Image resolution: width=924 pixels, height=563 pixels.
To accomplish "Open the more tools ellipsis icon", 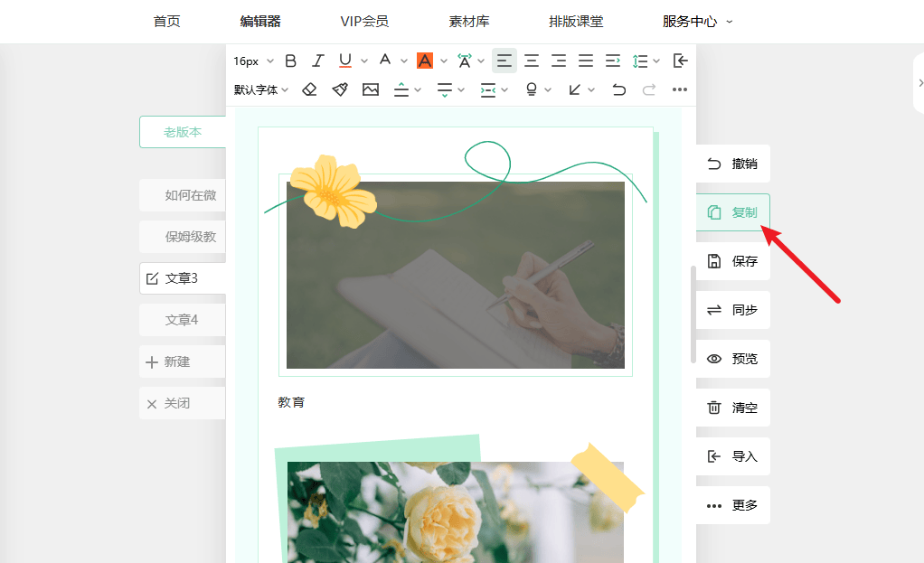I will click(680, 89).
